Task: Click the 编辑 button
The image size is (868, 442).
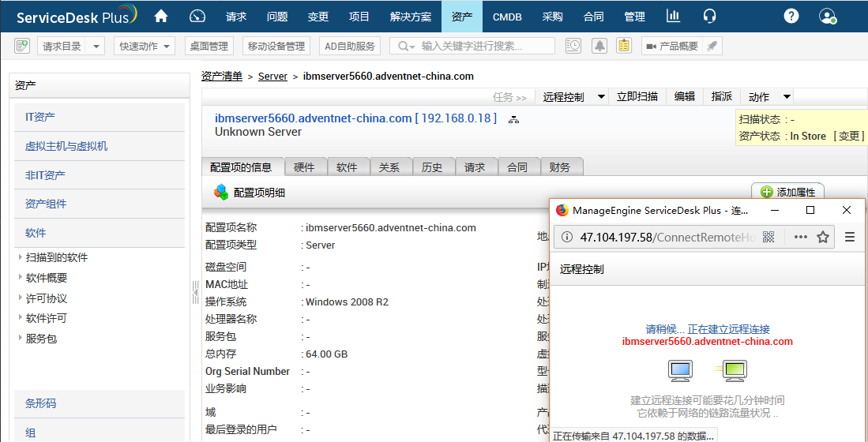Action: 684,97
